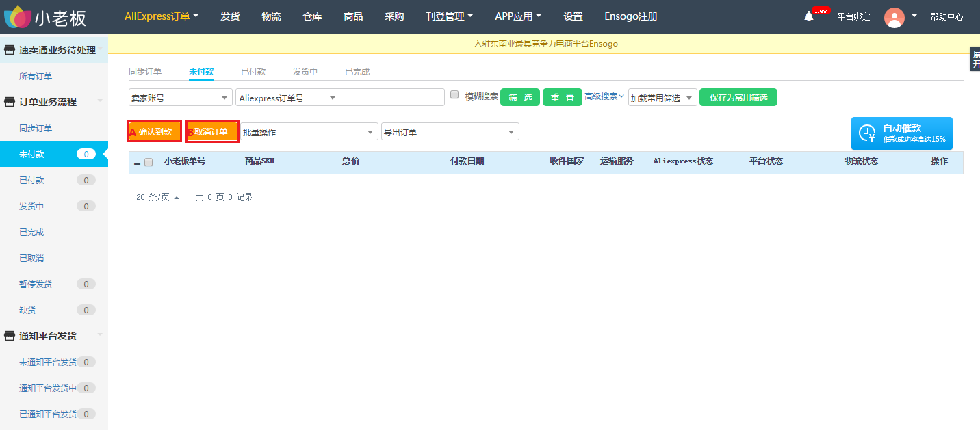Select 未付款 in the sidebar
Viewport: 980px width, 435px height.
pos(54,154)
